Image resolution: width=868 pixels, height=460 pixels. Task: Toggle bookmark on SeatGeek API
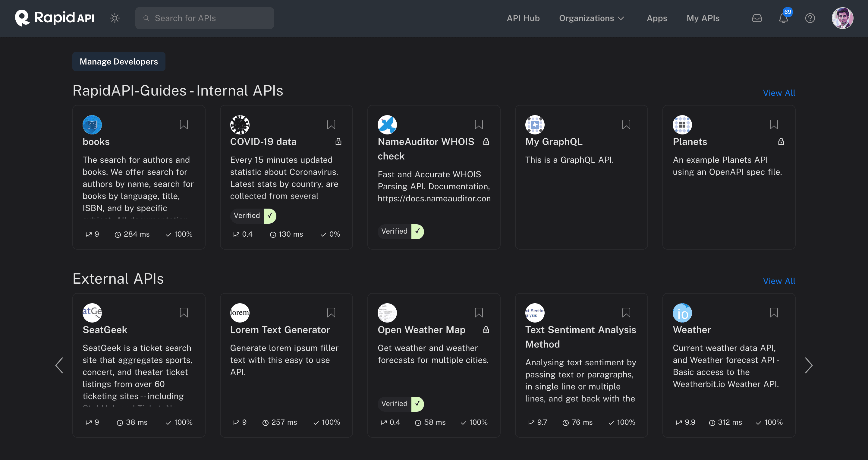click(x=184, y=312)
